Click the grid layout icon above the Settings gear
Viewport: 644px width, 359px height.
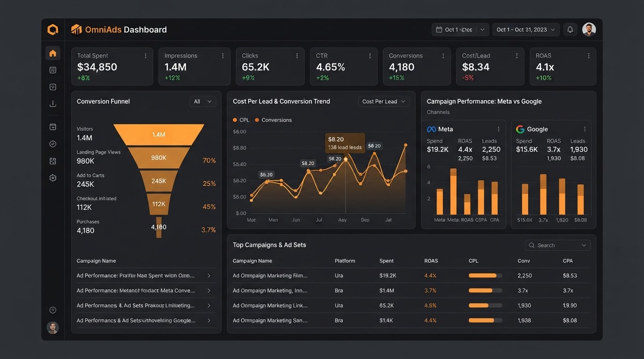53,161
